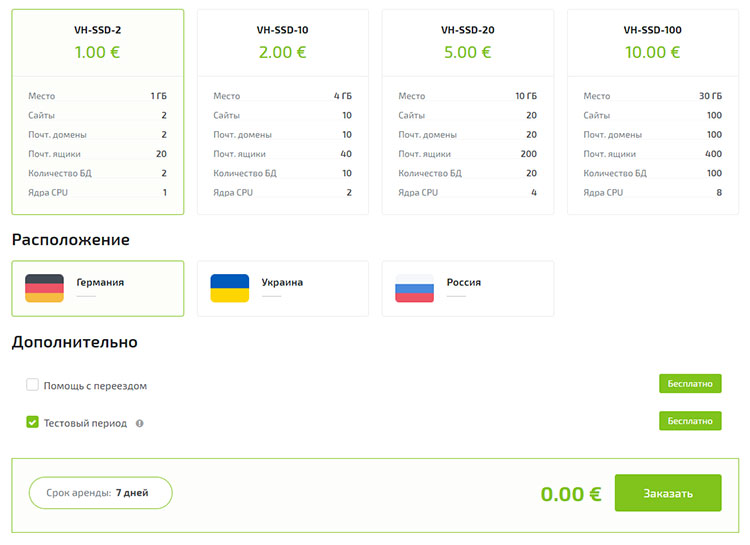Click Бесплатно badge for Тестовый период

(689, 421)
